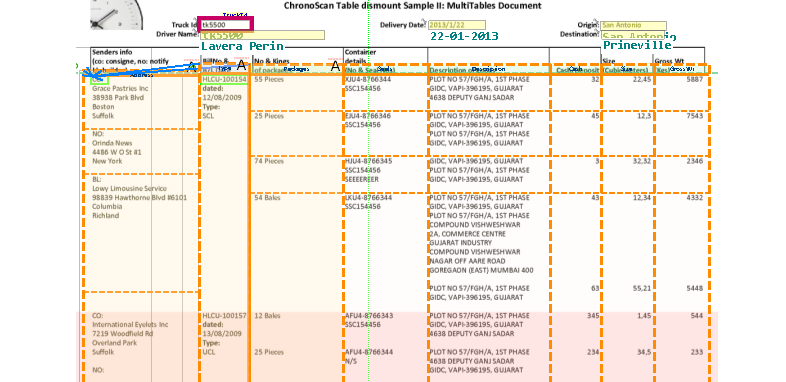The image size is (786, 382).
Task: Click the "Container details" column header
Action: [360, 56]
